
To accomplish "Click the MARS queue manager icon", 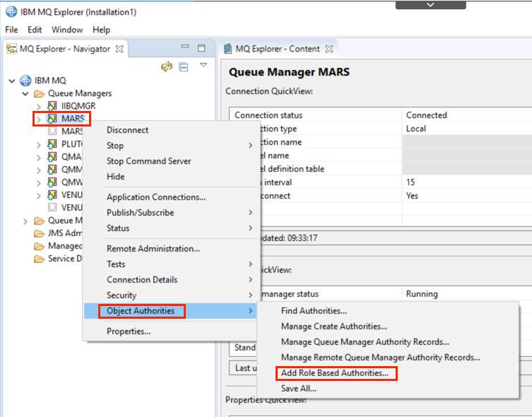I will (x=52, y=119).
